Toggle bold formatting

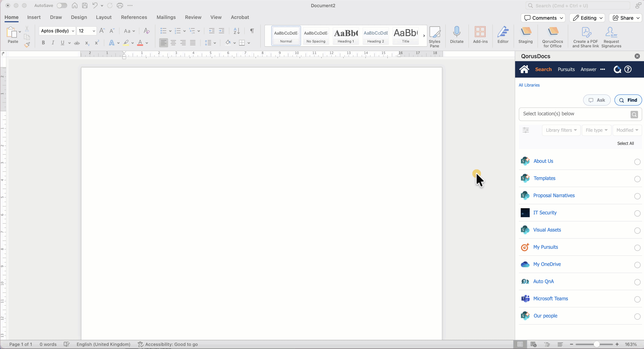pyautogui.click(x=43, y=43)
